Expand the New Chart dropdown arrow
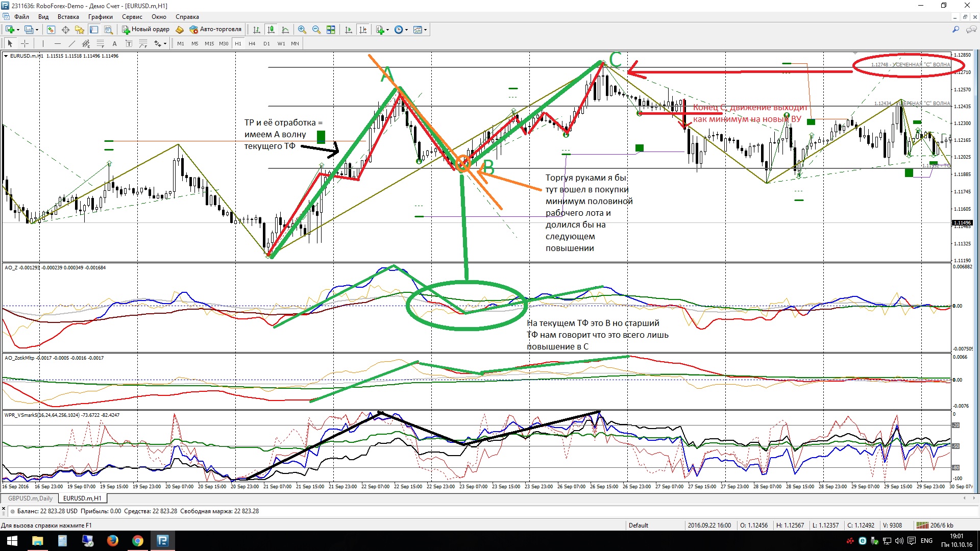The height and width of the screenshot is (551, 980). (18, 30)
